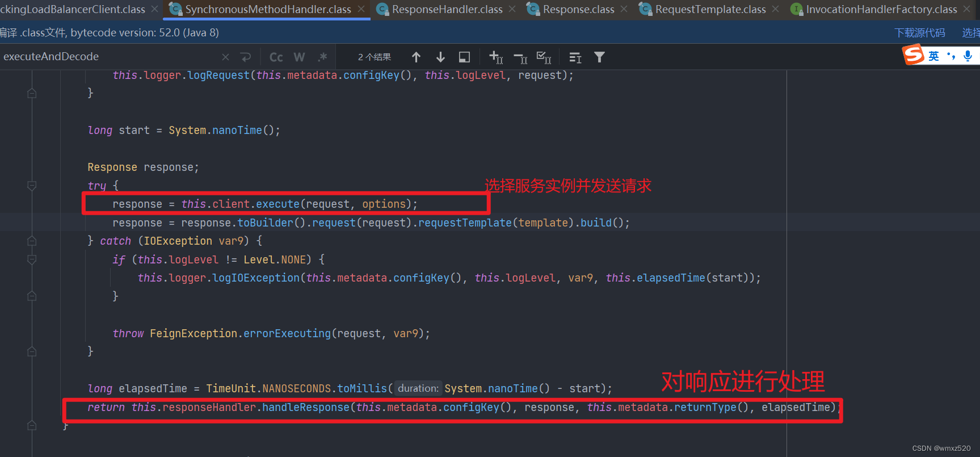Click 'IOException' in catch clause
The width and height of the screenshot is (980, 457).
pos(178,241)
